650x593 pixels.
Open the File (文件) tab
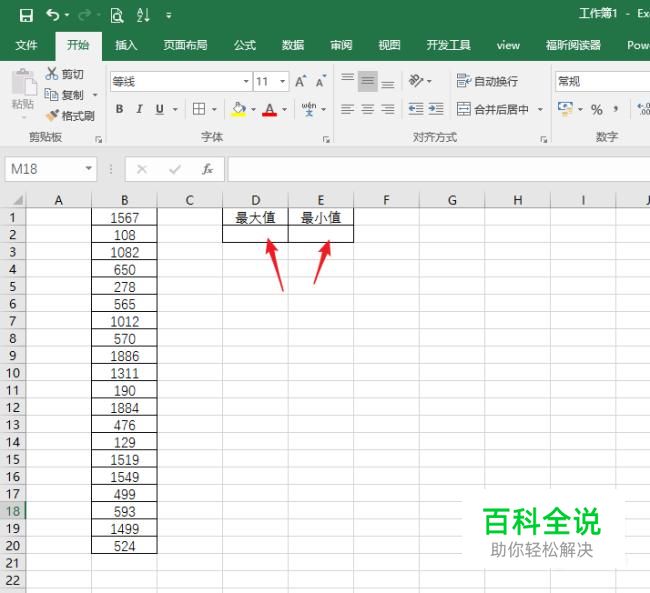point(26,45)
